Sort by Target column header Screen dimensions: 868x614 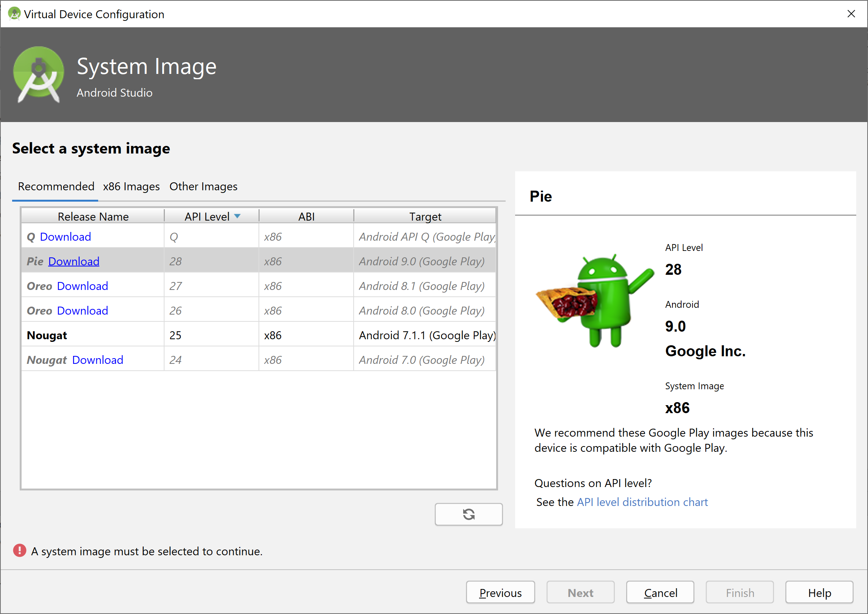pyautogui.click(x=425, y=216)
